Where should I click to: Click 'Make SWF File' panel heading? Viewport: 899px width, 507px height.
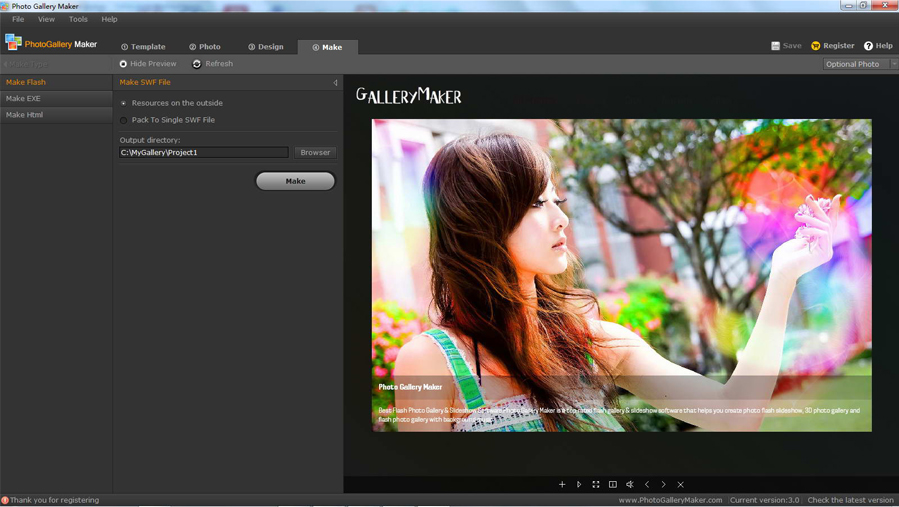tap(145, 83)
